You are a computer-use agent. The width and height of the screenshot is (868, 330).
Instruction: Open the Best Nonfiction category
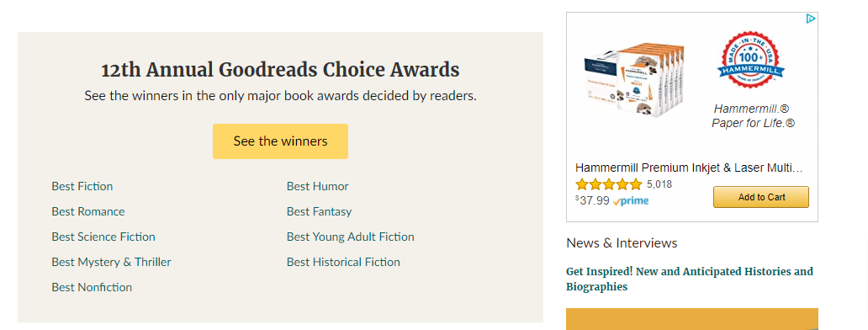[92, 287]
